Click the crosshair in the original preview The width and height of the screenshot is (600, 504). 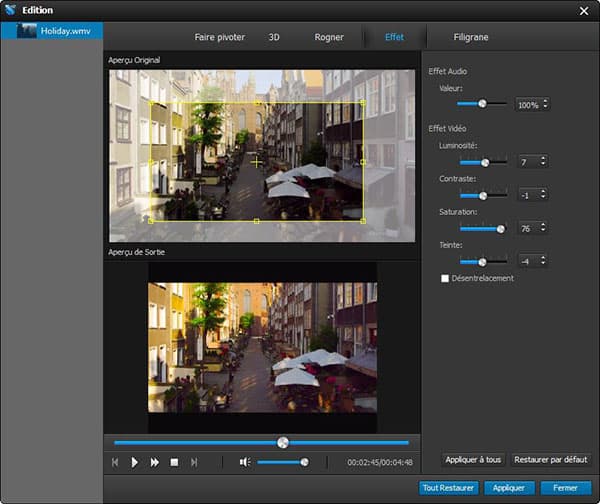pyautogui.click(x=256, y=161)
